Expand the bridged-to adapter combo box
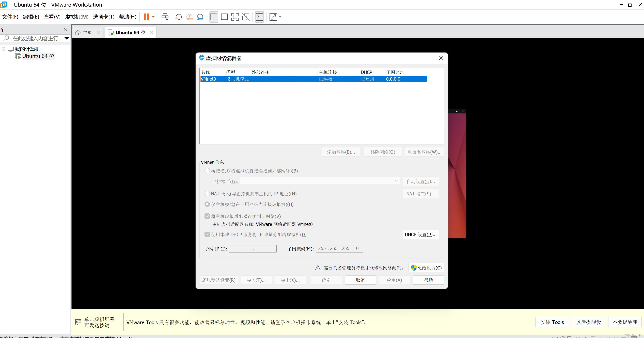Image resolution: width=644 pixels, height=338 pixels. click(396, 181)
